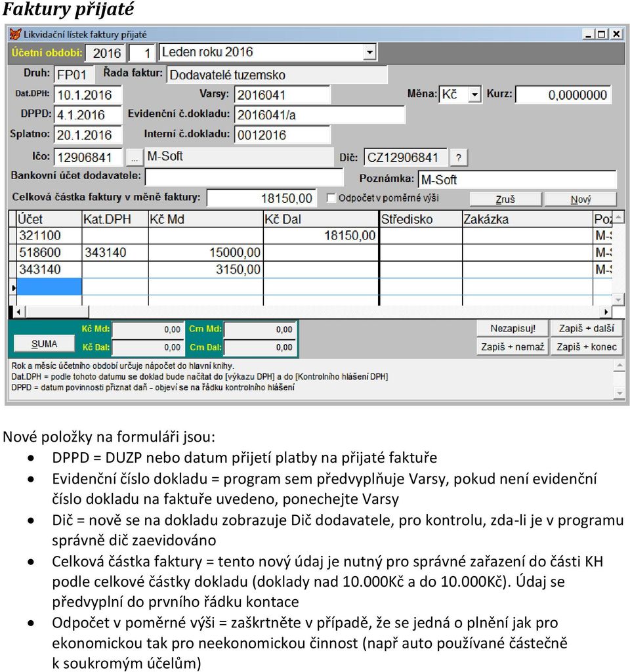Click the Splatno due date field
Viewport: 630px width, 672px height.
(87, 135)
